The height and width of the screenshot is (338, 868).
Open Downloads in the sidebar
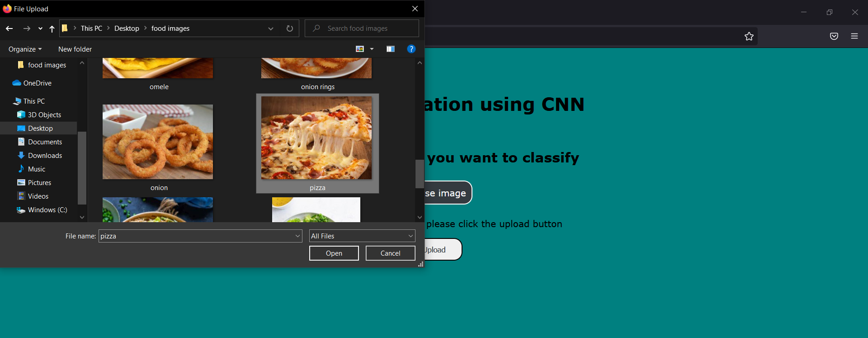pos(40,156)
